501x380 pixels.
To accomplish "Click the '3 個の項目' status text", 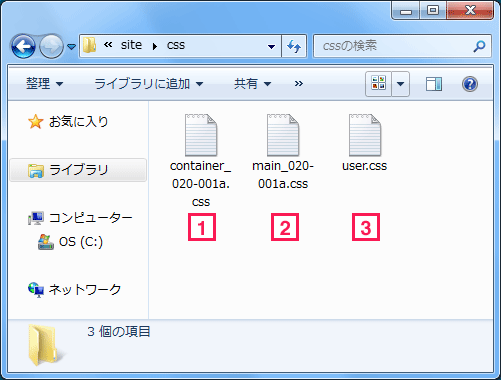I will click(x=119, y=332).
